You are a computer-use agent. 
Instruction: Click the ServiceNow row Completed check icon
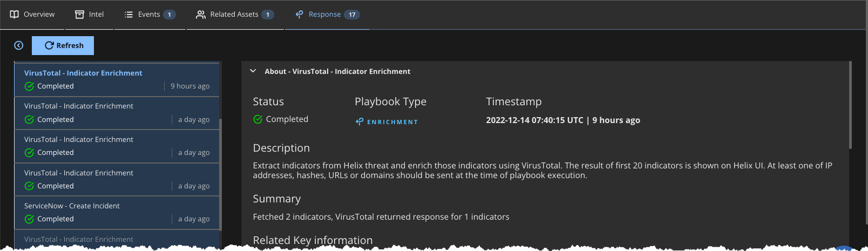pyautogui.click(x=29, y=219)
